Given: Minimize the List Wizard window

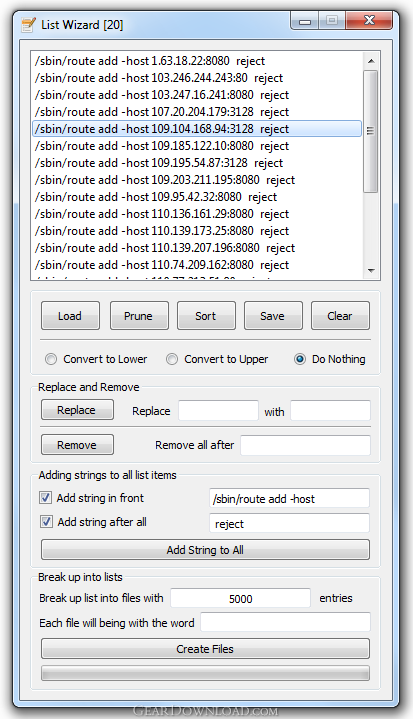Looking at the screenshot, I should [x=304, y=21].
